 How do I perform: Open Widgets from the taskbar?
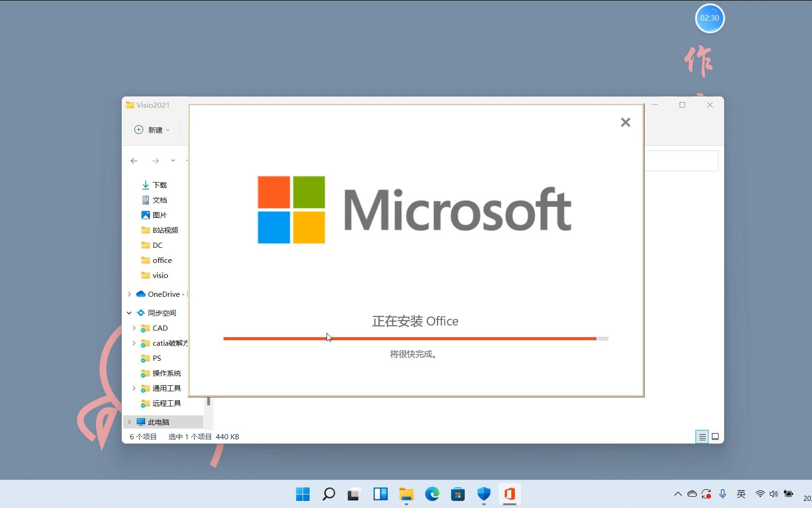(x=380, y=494)
